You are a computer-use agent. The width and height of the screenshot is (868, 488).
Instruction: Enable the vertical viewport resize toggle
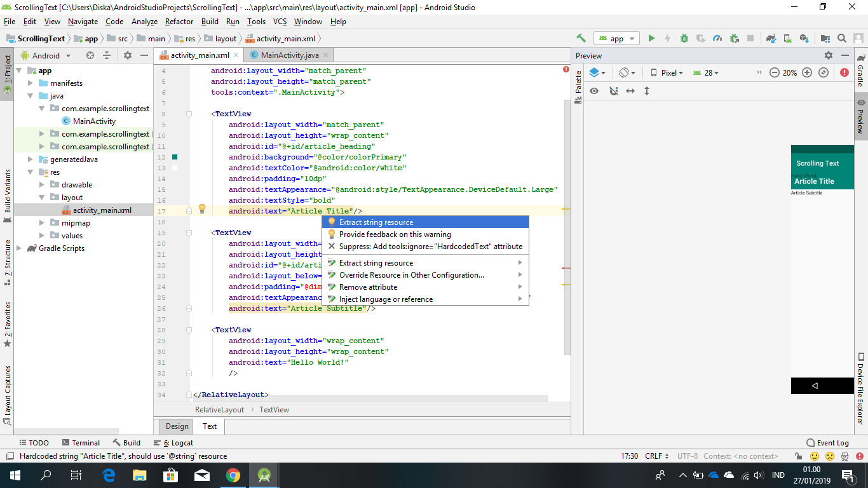(x=647, y=91)
